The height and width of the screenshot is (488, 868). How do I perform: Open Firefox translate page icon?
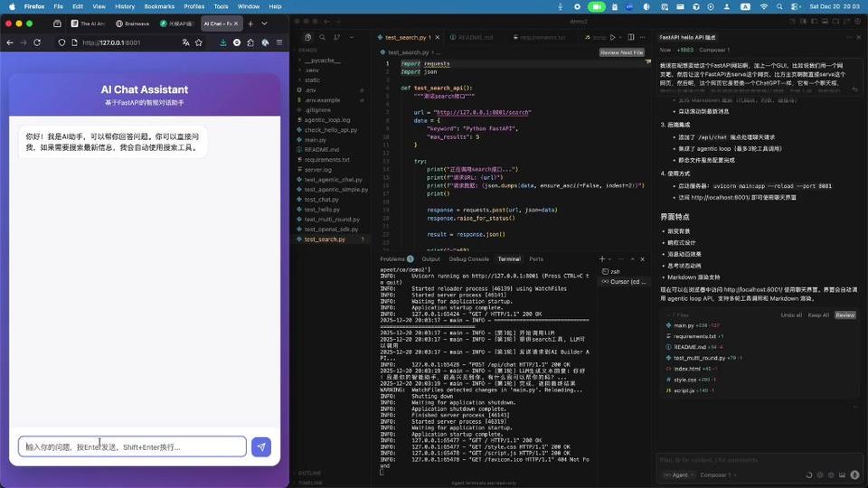point(186,42)
